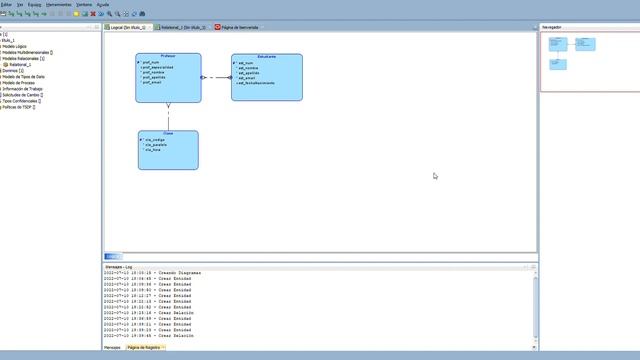Open the Herramientas menu
The width and height of the screenshot is (640, 360).
(x=58, y=4)
